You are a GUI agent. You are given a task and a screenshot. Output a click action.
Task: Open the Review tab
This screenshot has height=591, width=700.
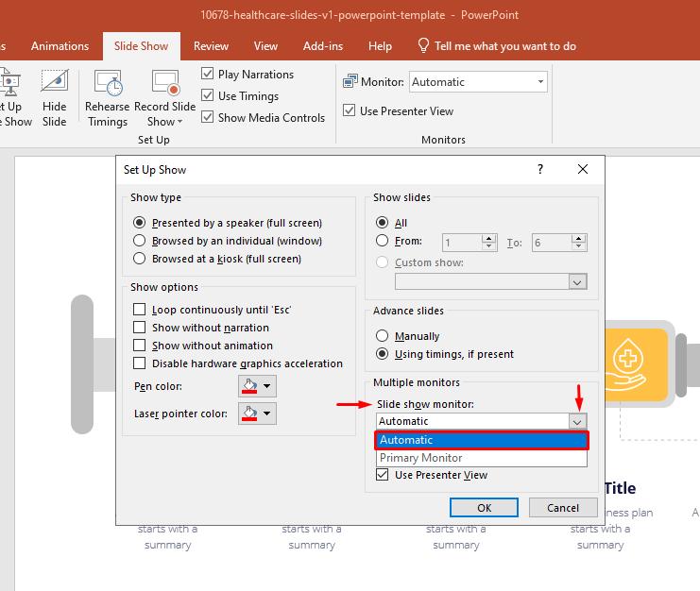point(211,46)
